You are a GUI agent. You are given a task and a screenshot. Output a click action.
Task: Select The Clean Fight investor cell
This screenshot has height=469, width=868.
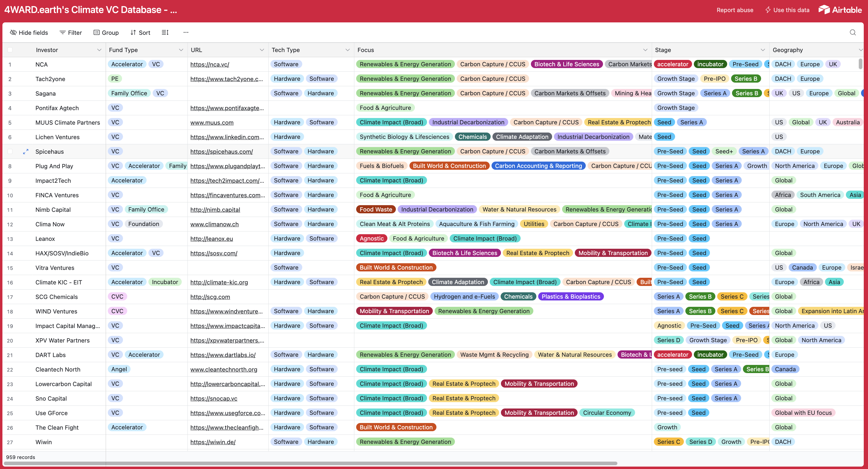[x=57, y=428]
